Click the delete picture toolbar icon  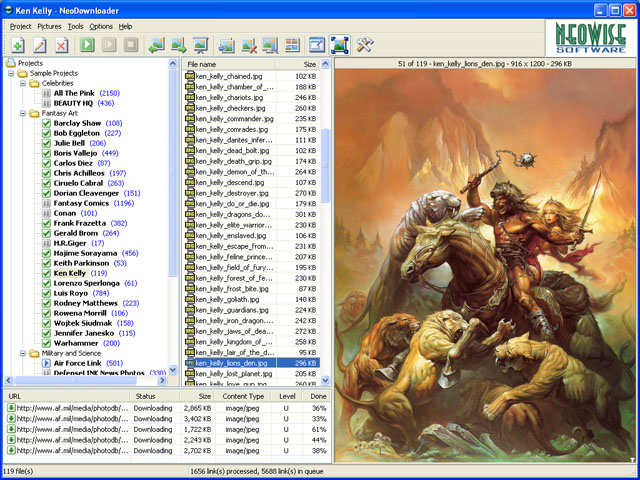249,45
